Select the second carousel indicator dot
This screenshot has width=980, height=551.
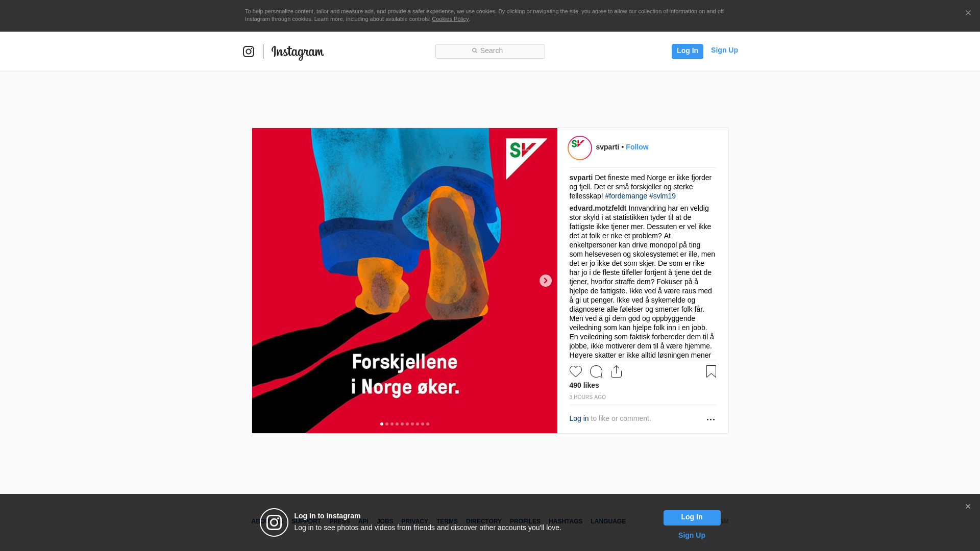click(387, 424)
